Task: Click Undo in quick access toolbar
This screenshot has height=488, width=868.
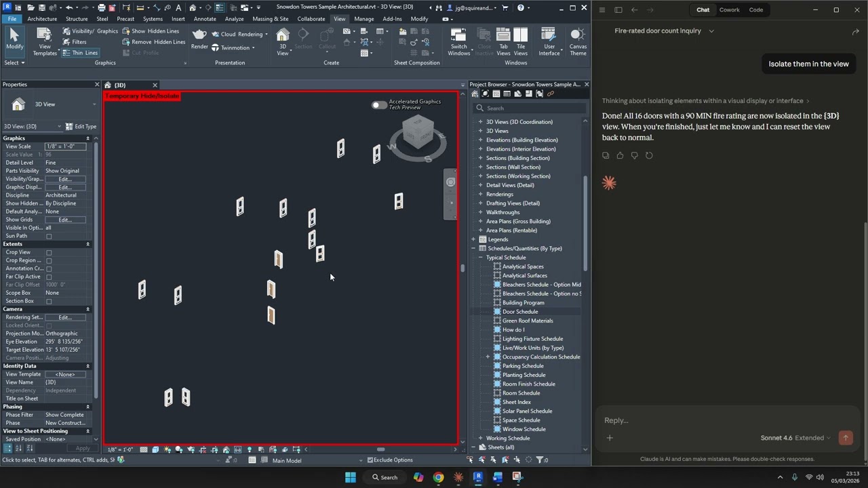Action: tap(69, 8)
